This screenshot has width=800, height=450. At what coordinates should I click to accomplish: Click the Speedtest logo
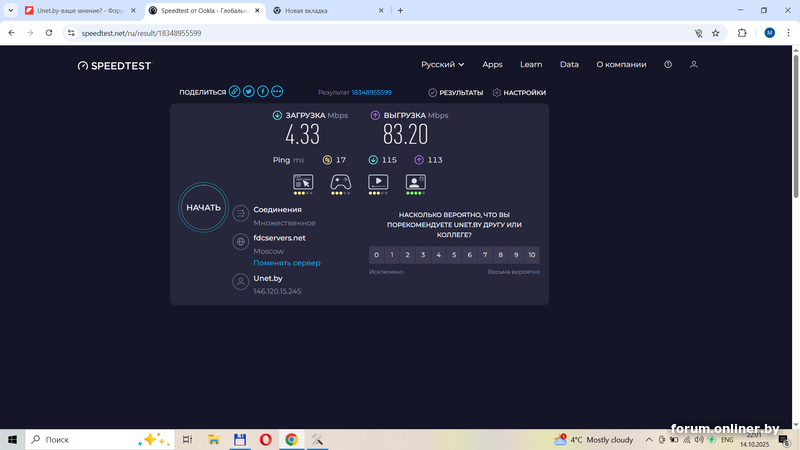[114, 66]
